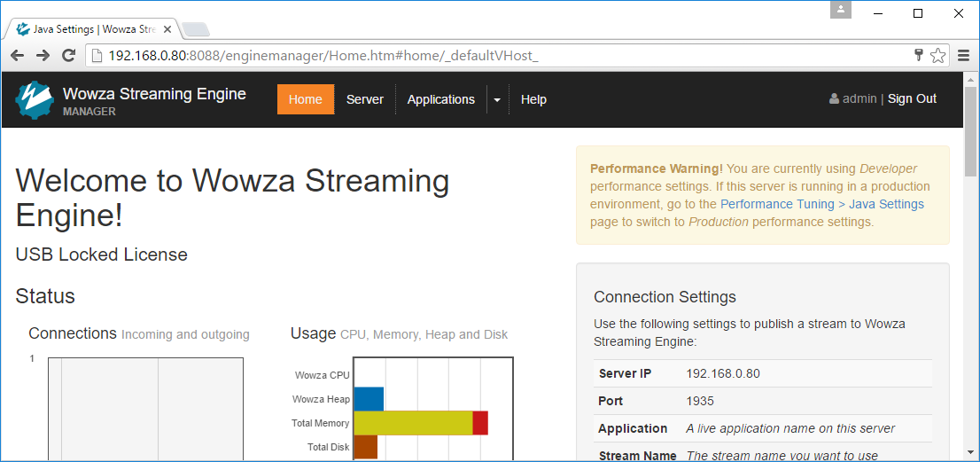
Task: Open the Help menu
Action: click(533, 99)
